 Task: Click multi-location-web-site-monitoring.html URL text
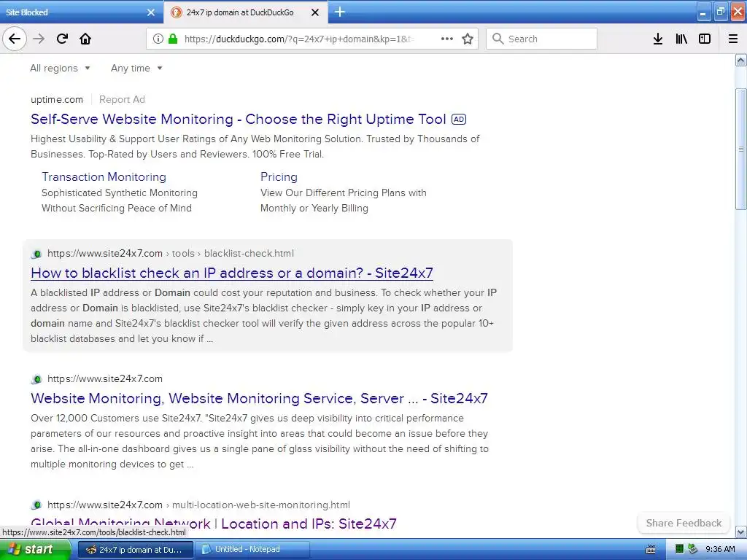click(x=260, y=505)
